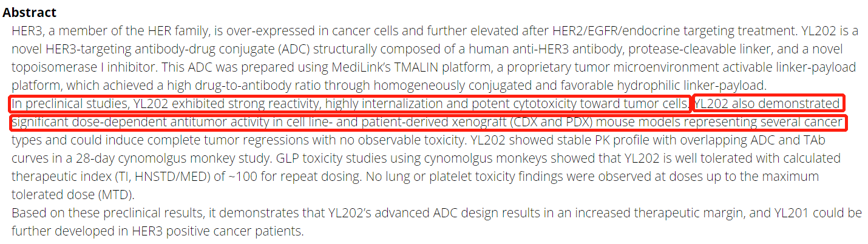Click the '(CDX and PDX)' text
The width and height of the screenshot is (868, 244).
pos(551,123)
